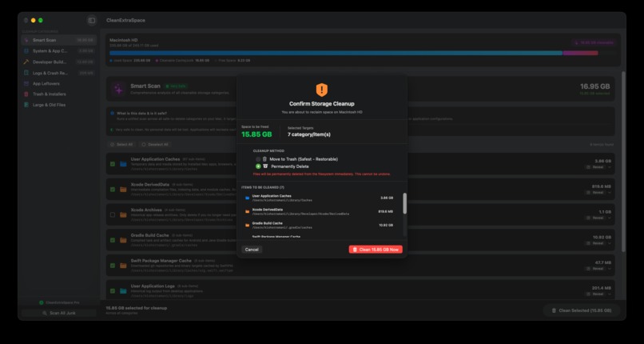Click orange folder icon for dialog Gradle Build Cache
The width and height of the screenshot is (644, 344).
[x=247, y=226]
